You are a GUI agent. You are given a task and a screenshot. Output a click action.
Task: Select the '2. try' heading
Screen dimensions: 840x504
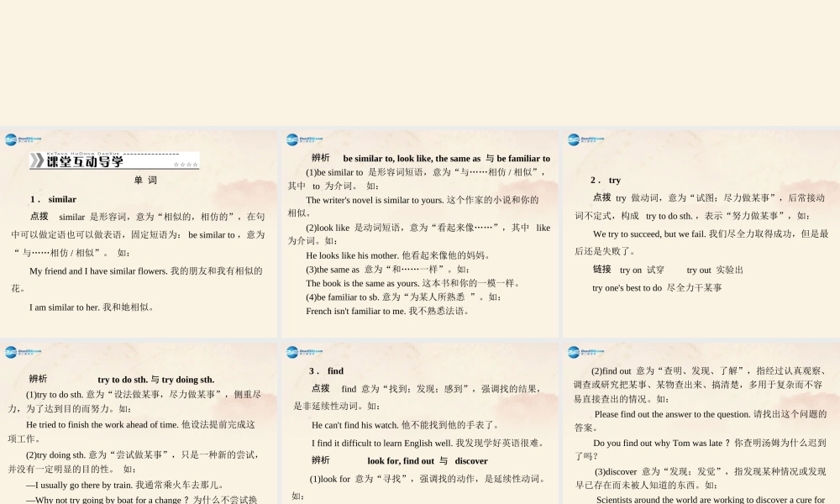606,180
